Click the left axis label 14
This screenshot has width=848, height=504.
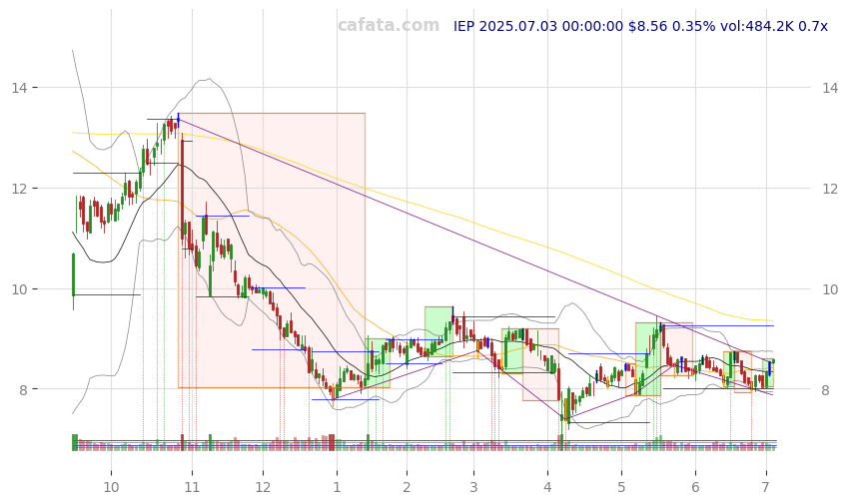pos(18,88)
